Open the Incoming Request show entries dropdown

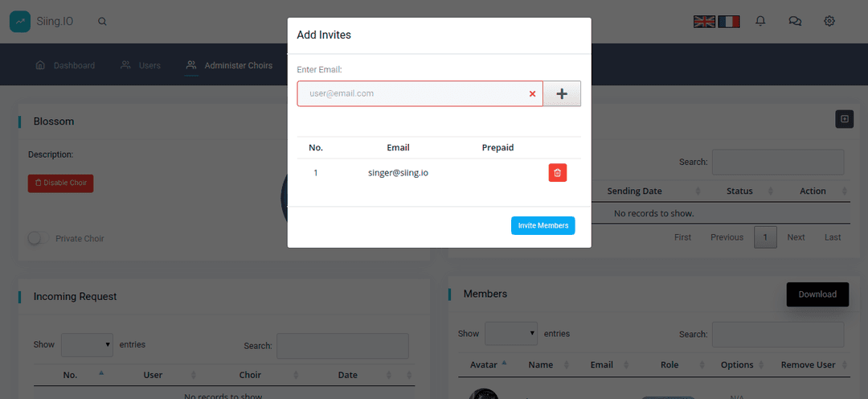[87, 344]
